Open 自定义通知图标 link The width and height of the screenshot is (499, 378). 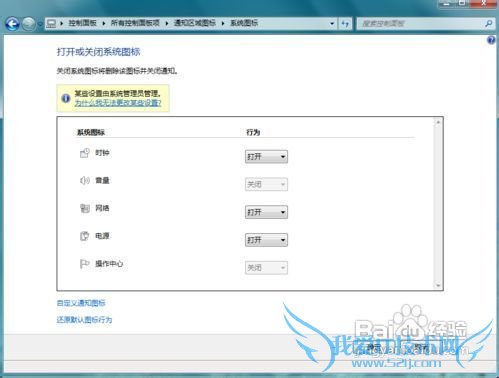coord(81,303)
